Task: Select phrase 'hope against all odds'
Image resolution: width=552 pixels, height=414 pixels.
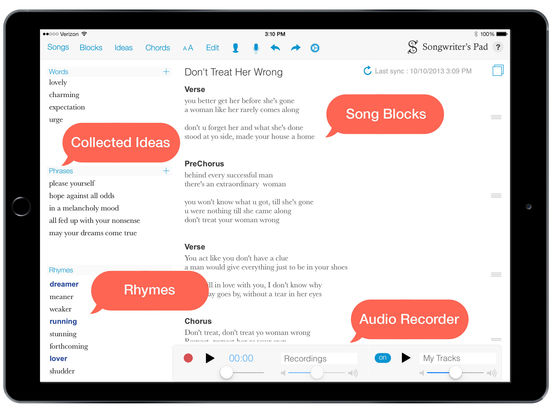Action: (x=82, y=196)
